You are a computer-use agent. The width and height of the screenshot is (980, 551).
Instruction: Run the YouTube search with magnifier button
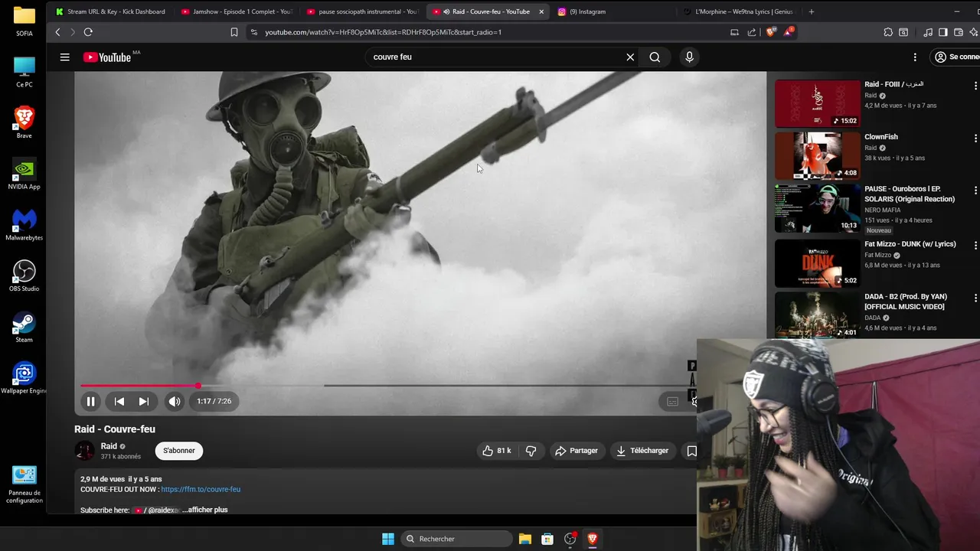(655, 57)
